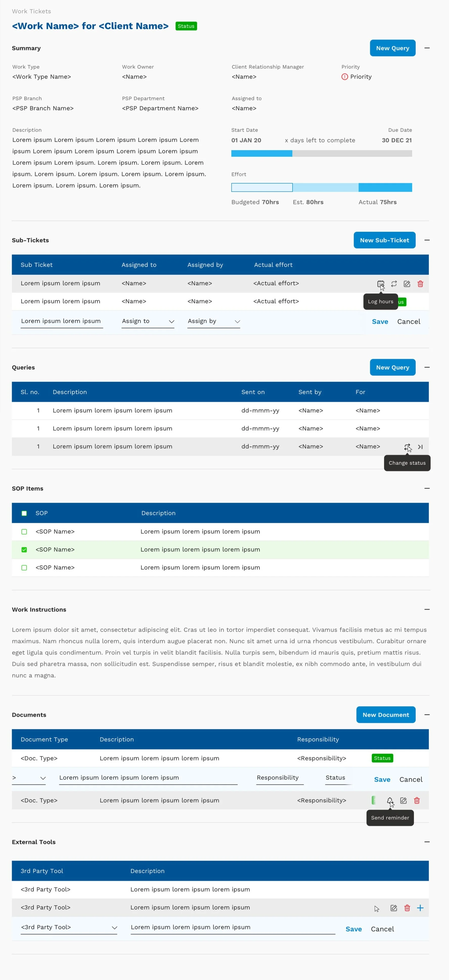Click the green Status badge in first document row
This screenshot has height=980, width=449.
click(x=382, y=758)
